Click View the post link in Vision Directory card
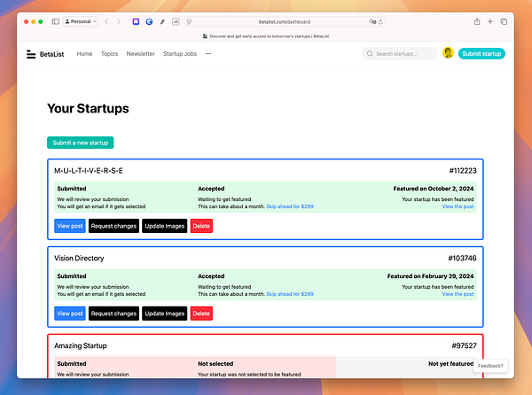The image size is (532, 395). click(458, 294)
